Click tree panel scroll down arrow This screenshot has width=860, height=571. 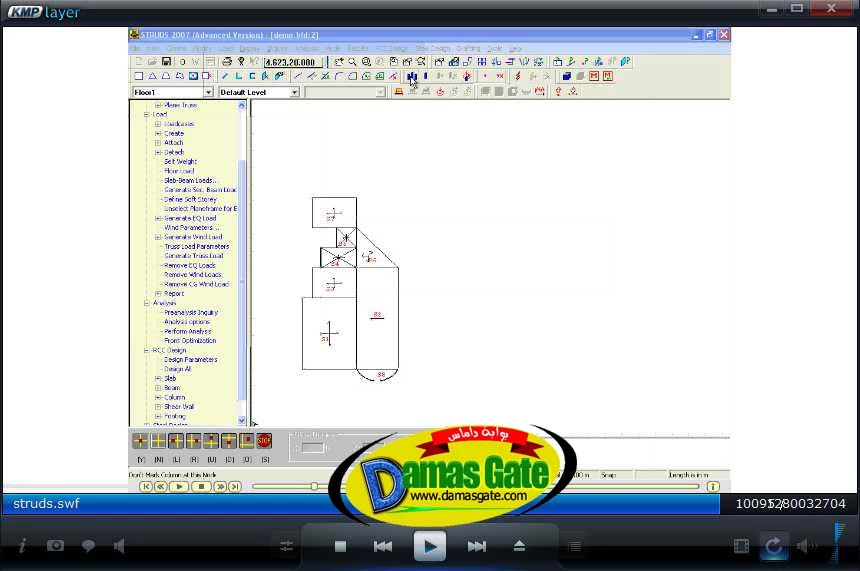tap(242, 420)
